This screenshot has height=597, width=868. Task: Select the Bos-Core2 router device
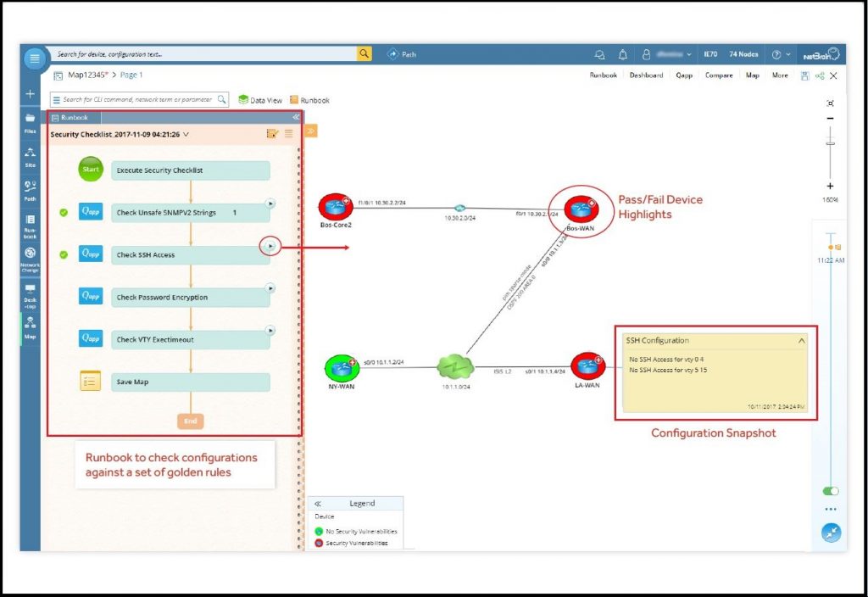click(x=336, y=208)
